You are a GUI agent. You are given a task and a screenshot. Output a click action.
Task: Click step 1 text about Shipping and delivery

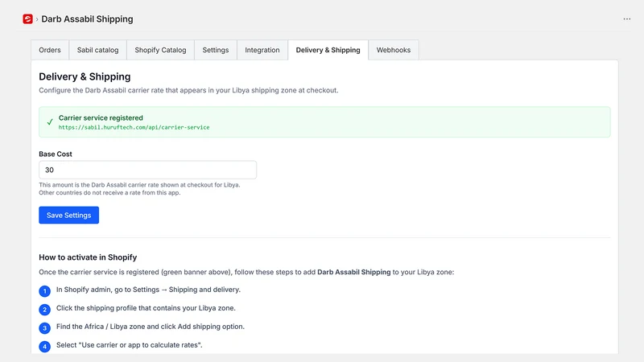click(148, 290)
